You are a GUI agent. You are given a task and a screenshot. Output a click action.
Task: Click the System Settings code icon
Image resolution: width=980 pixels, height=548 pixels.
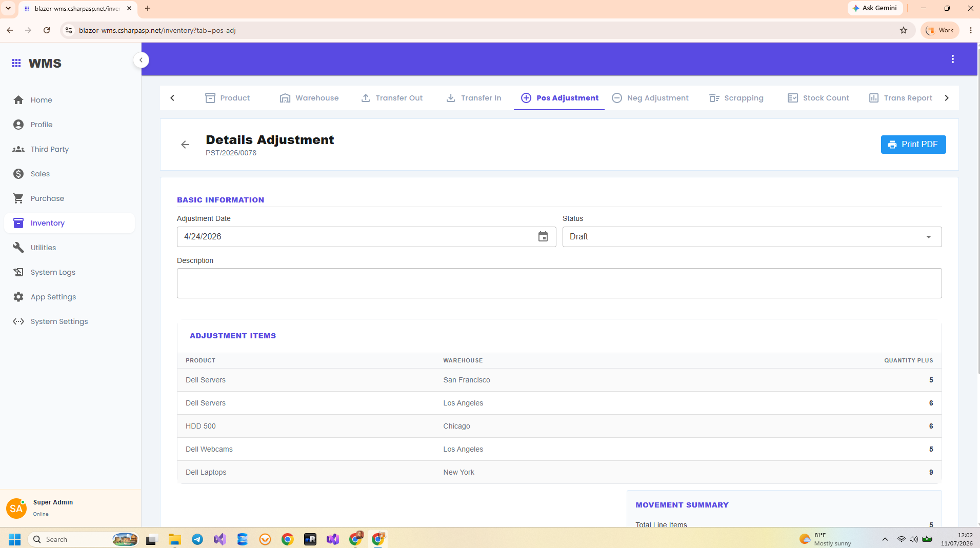click(x=18, y=321)
